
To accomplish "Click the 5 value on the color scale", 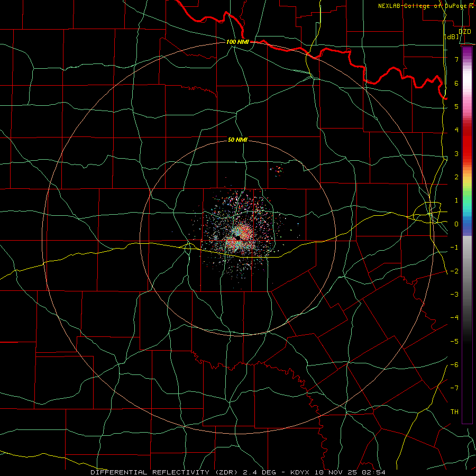I will pyautogui.click(x=456, y=106).
